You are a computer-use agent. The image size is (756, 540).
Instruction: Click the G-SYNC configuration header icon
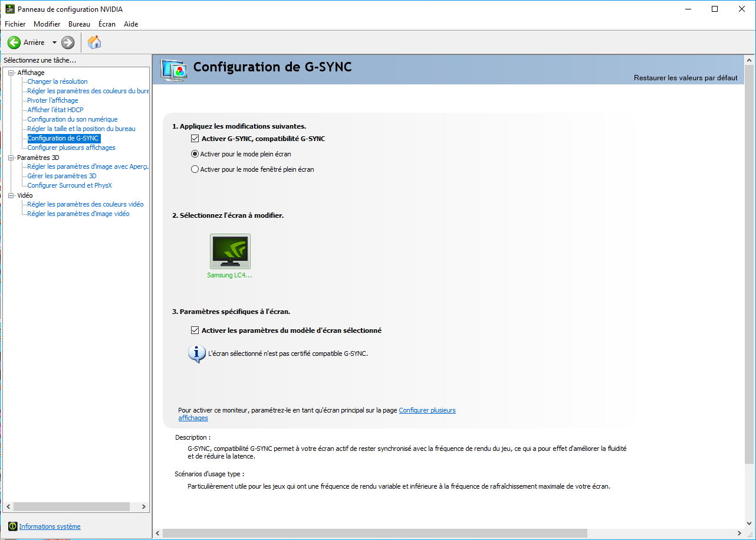[175, 70]
